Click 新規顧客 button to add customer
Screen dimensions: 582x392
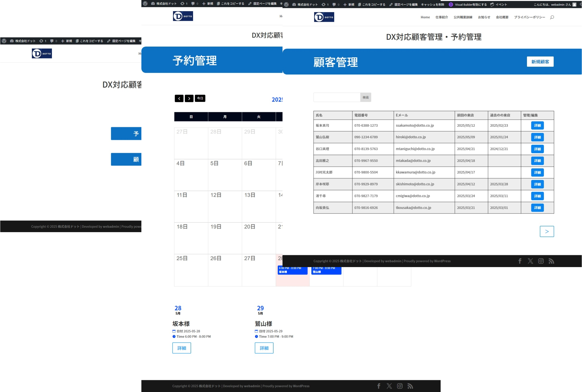click(540, 62)
